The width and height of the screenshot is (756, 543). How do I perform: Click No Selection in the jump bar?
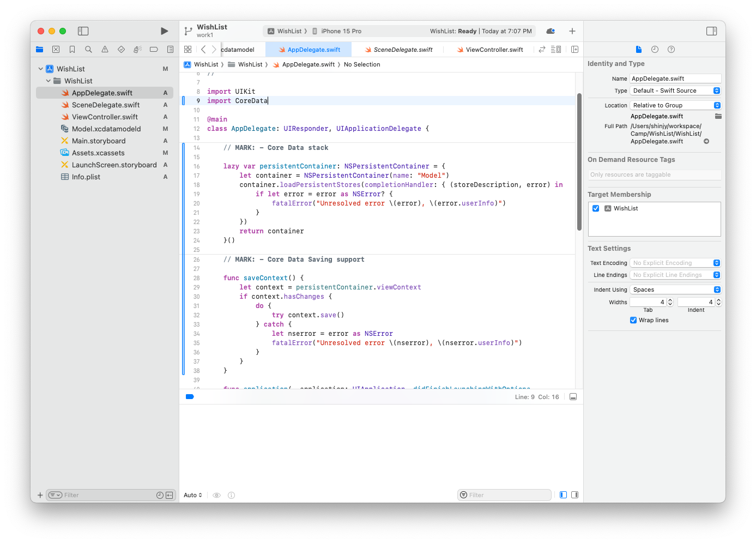coord(362,64)
